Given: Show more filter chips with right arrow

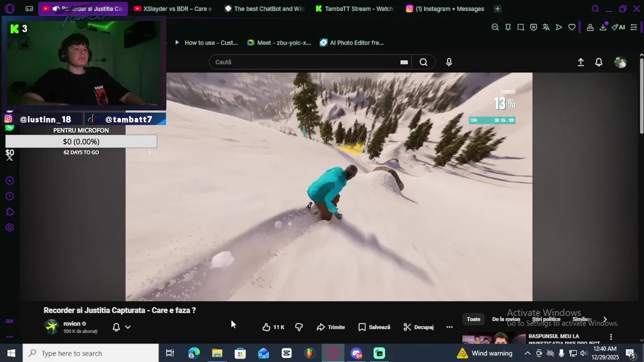Looking at the screenshot, I should tap(605, 319).
